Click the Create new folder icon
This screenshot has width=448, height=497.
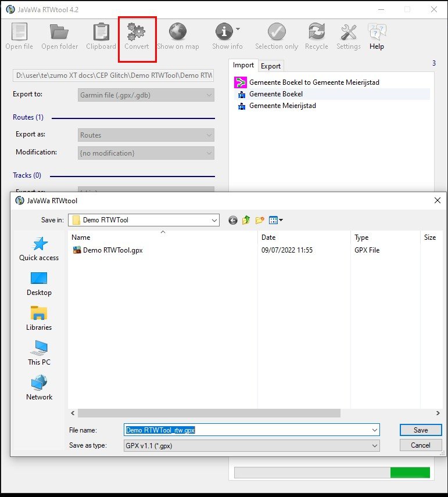coord(260,220)
